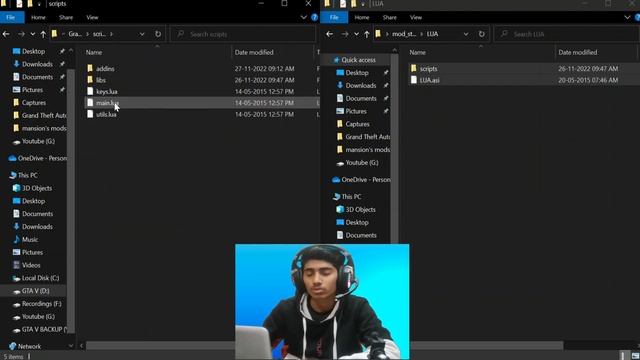Go up one folder in scripts window
The image size is (640, 360).
[x=43, y=34]
